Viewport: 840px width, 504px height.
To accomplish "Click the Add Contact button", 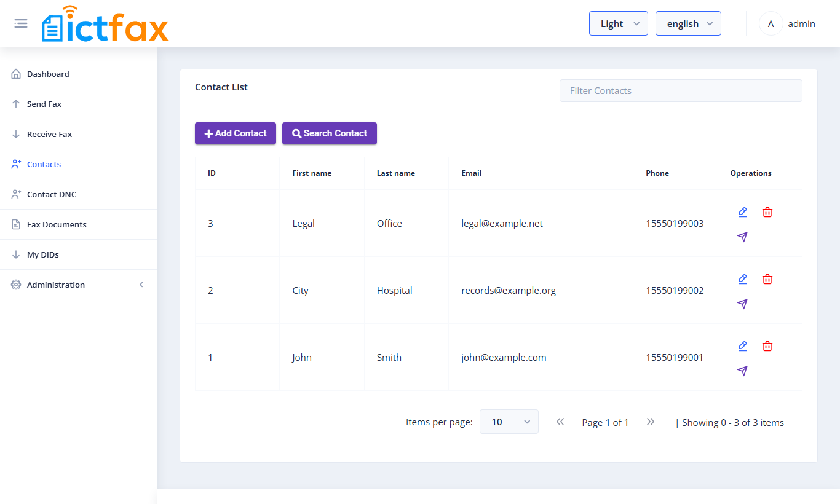I will coord(236,133).
